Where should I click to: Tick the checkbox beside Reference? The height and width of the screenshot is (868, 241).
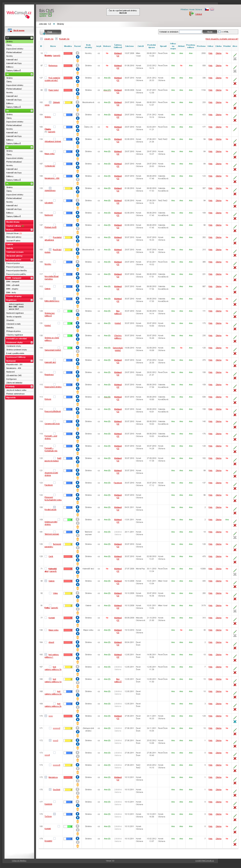[x=46, y=65]
